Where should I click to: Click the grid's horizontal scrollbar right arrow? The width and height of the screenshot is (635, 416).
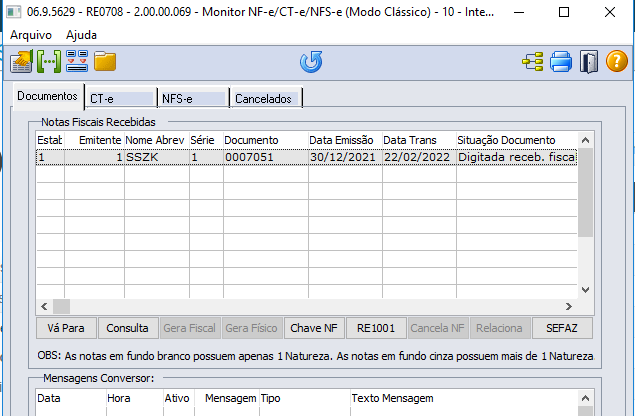[570, 308]
